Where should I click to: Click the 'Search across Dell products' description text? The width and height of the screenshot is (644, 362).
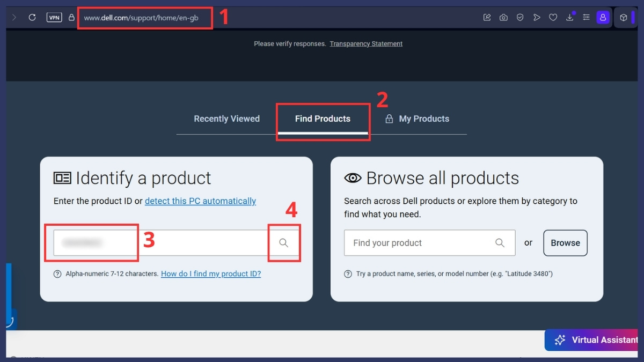460,208
